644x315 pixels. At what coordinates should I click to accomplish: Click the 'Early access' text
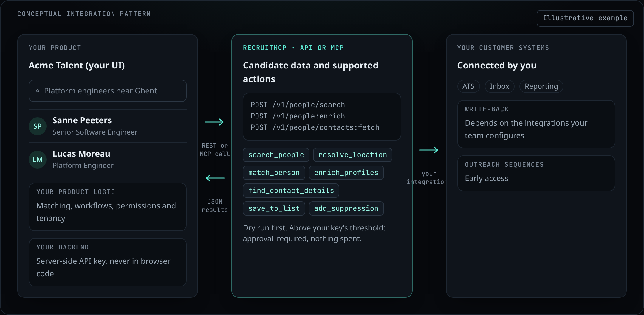(487, 178)
